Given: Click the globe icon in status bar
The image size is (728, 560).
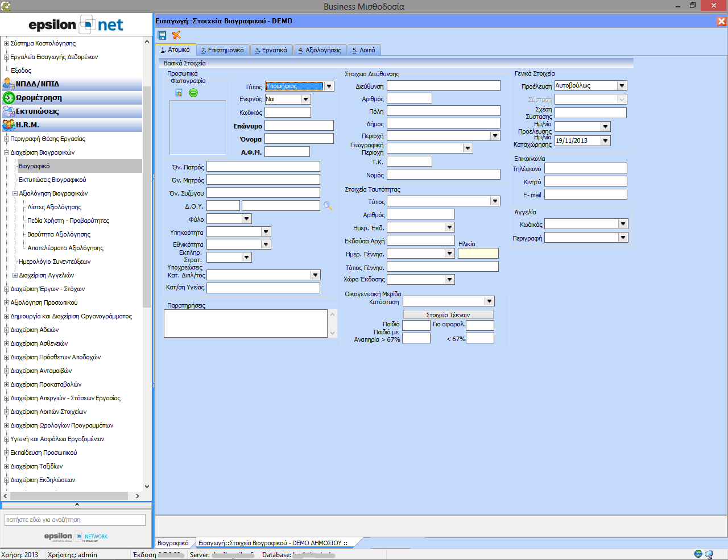Looking at the screenshot, I should (x=698, y=554).
